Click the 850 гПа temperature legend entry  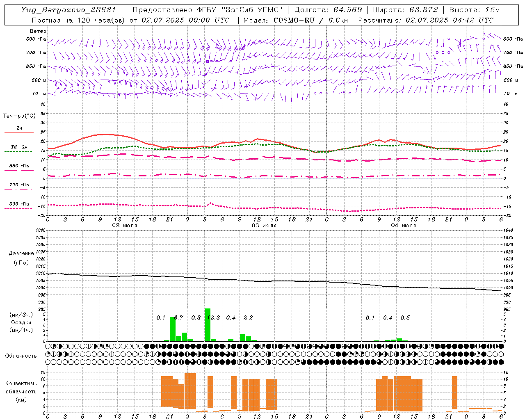[19, 166]
